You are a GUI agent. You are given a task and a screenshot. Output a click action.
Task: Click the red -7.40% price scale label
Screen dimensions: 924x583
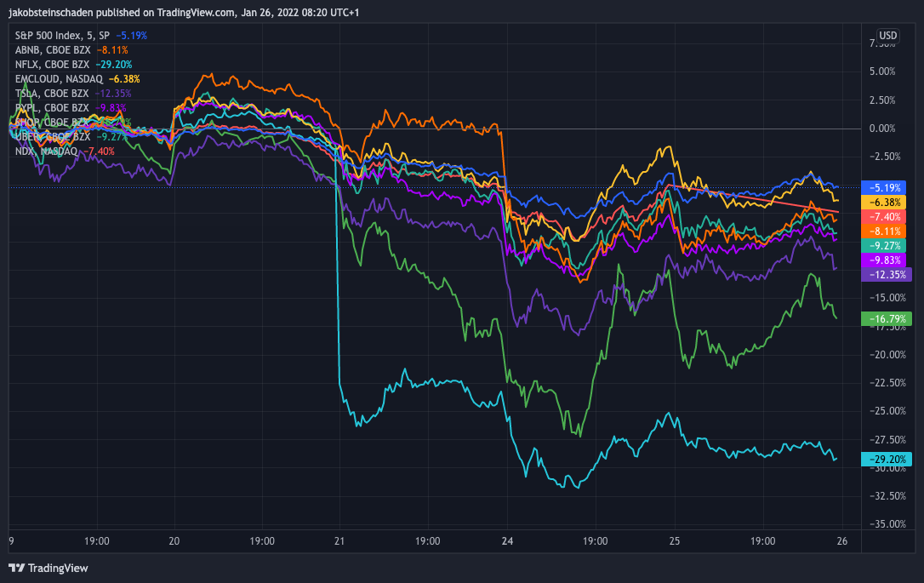pyautogui.click(x=884, y=217)
